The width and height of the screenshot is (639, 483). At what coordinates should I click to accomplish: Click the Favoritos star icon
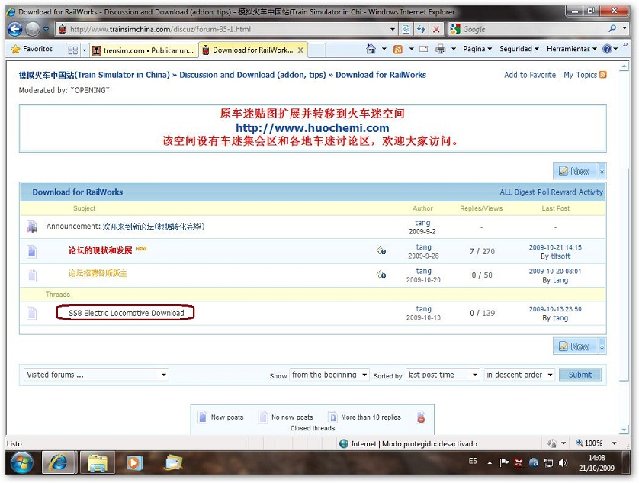pos(16,48)
